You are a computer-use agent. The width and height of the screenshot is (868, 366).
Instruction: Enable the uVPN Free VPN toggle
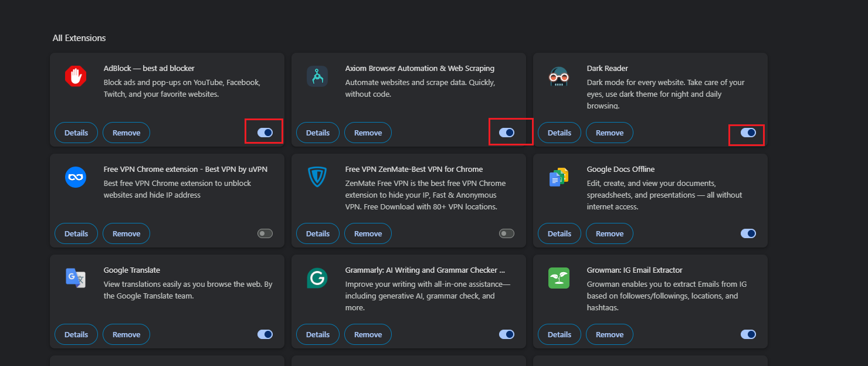(x=265, y=233)
